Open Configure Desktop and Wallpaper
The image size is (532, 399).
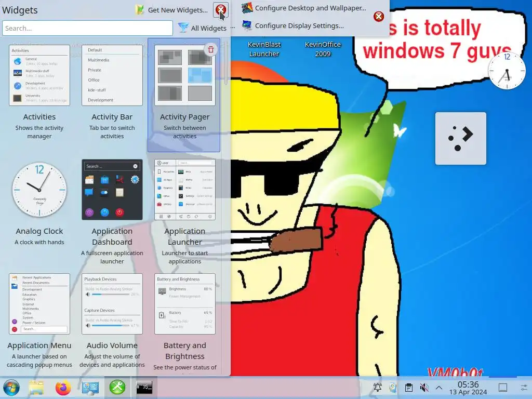tap(304, 8)
